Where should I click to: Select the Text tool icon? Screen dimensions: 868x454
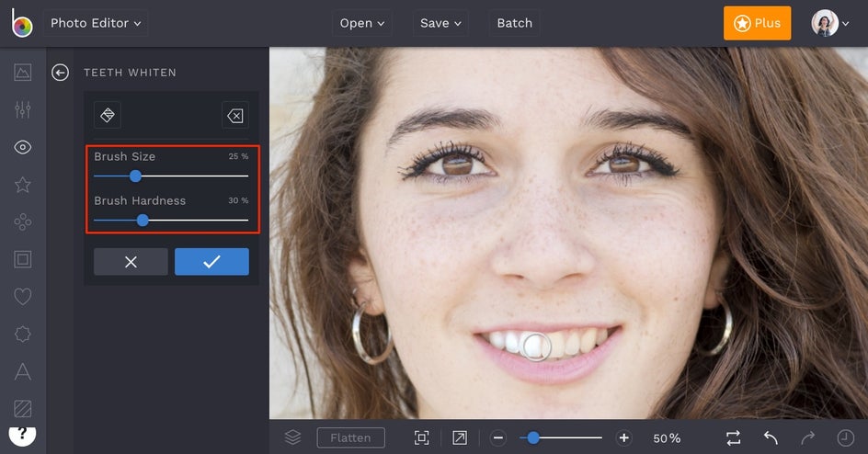23,371
